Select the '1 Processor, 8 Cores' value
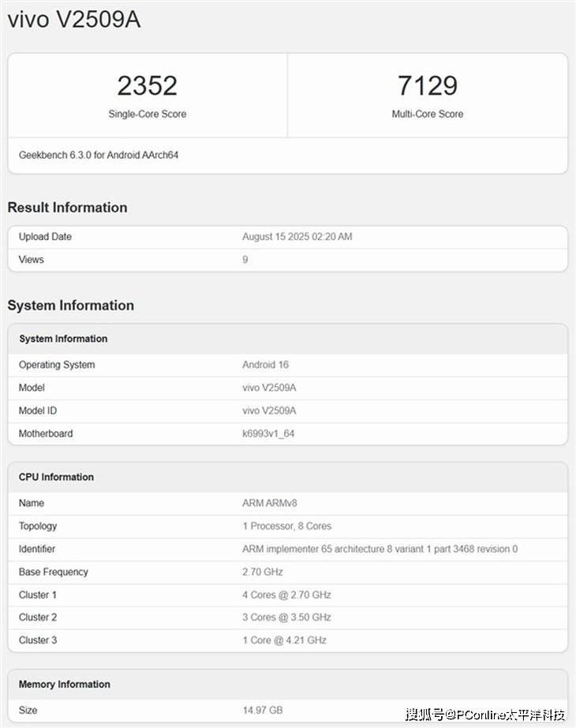 (287, 526)
